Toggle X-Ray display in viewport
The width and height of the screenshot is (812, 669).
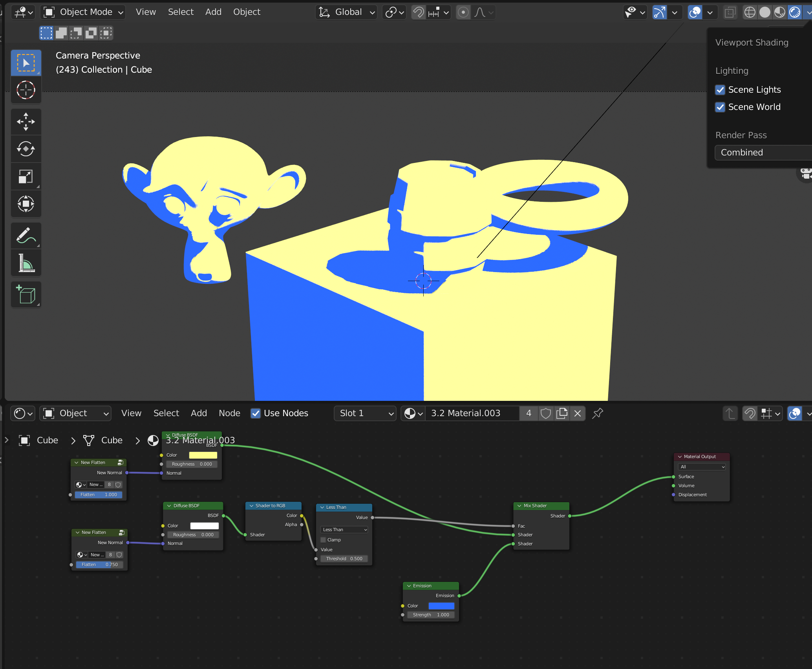coord(730,13)
